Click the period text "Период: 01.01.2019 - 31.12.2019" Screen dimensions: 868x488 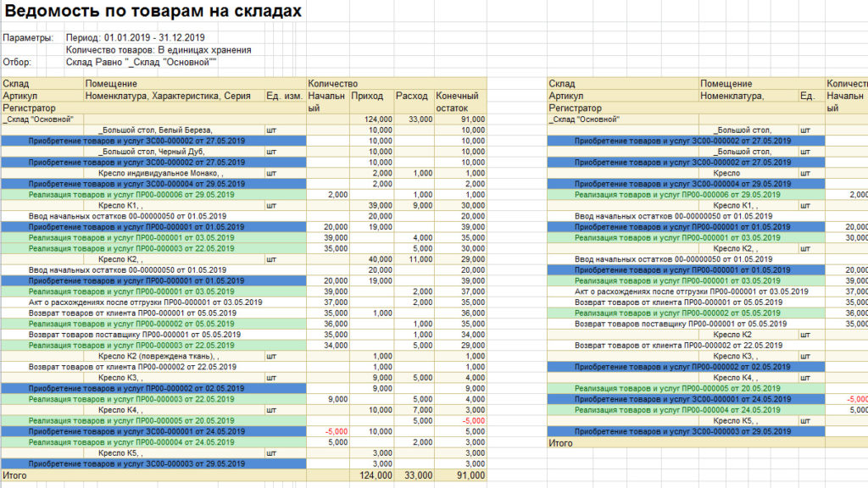tap(135, 37)
